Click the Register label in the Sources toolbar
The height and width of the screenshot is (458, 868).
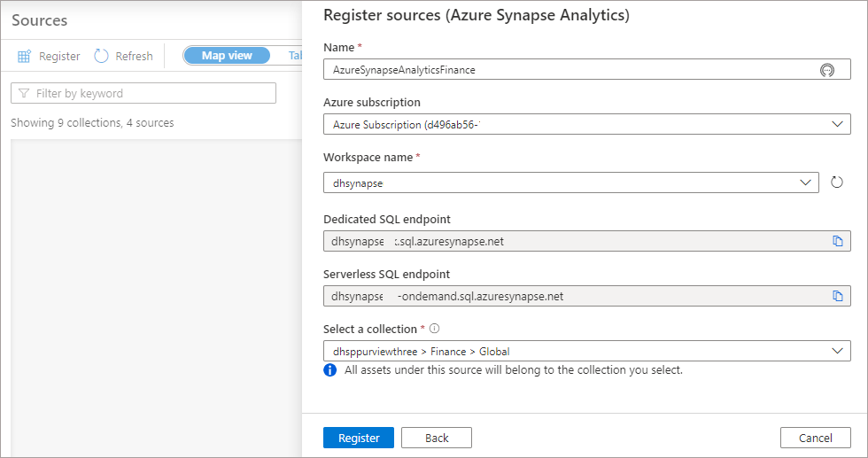(59, 56)
